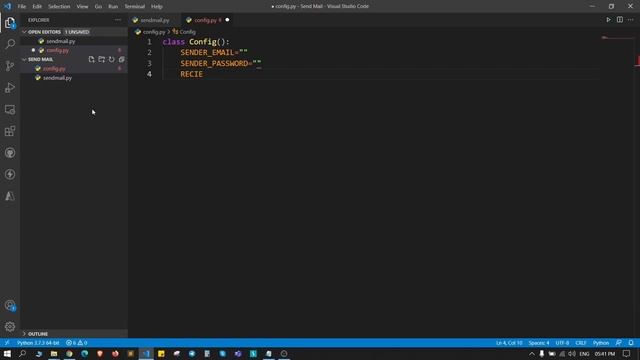This screenshot has height=360, width=640.
Task: Click SENDER_EMAIL on line 2
Action: coord(208,53)
